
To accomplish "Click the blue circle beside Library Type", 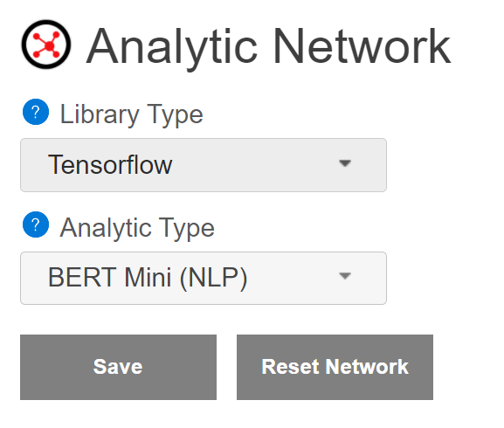I will 36,112.
